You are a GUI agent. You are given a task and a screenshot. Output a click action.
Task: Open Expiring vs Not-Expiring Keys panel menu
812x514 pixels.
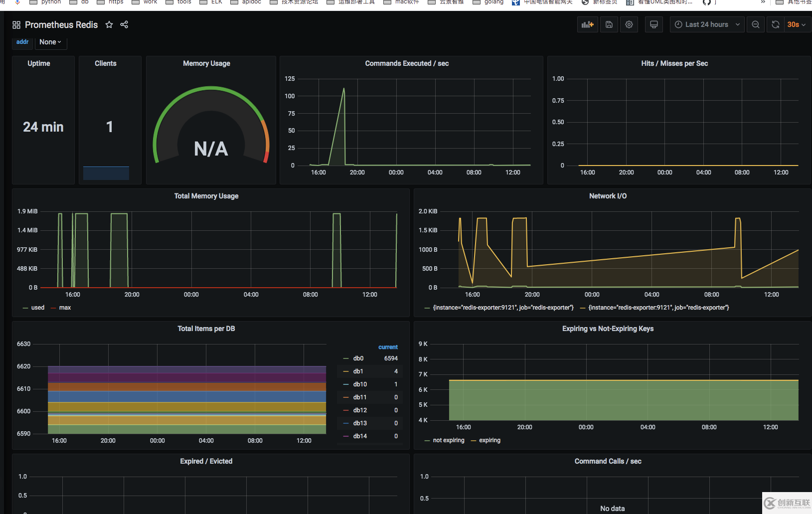608,329
